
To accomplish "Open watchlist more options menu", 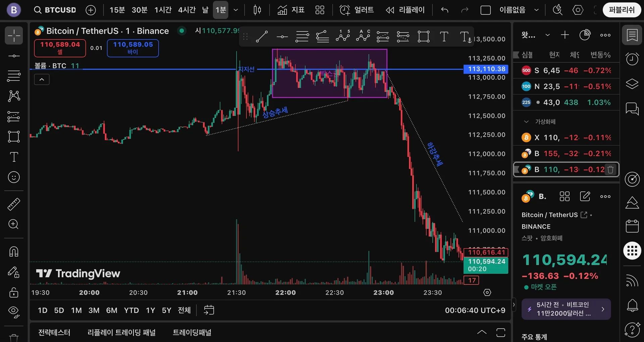I will coord(605,35).
